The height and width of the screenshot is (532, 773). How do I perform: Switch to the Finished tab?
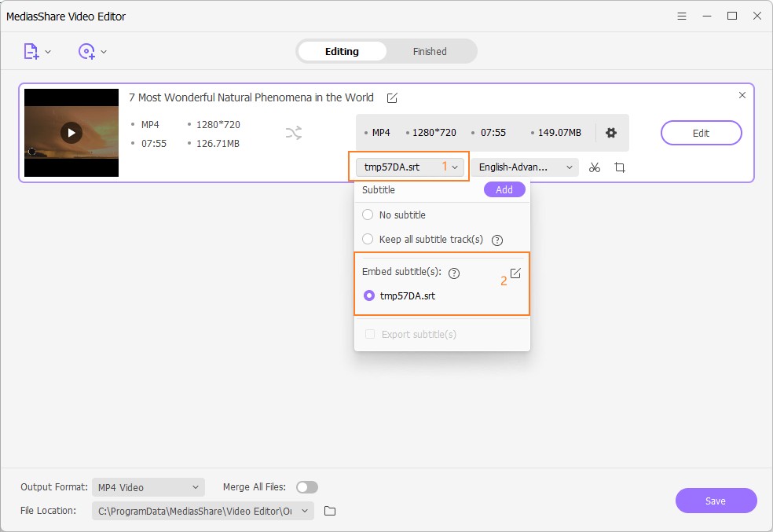tap(430, 52)
